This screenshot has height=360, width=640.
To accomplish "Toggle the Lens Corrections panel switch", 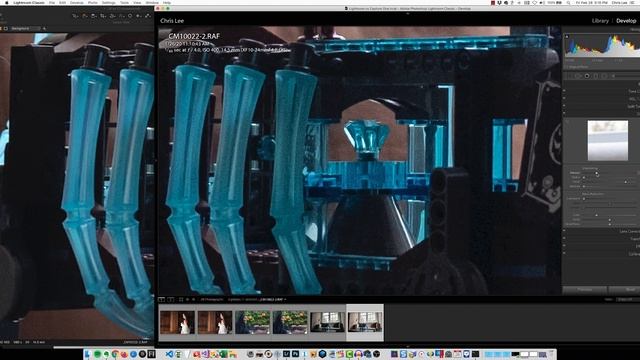I will (564, 231).
